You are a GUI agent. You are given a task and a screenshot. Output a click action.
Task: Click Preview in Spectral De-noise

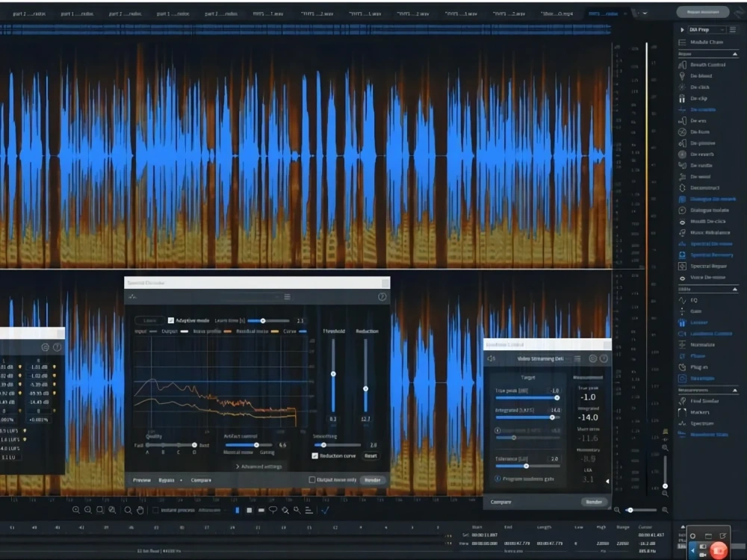point(141,480)
